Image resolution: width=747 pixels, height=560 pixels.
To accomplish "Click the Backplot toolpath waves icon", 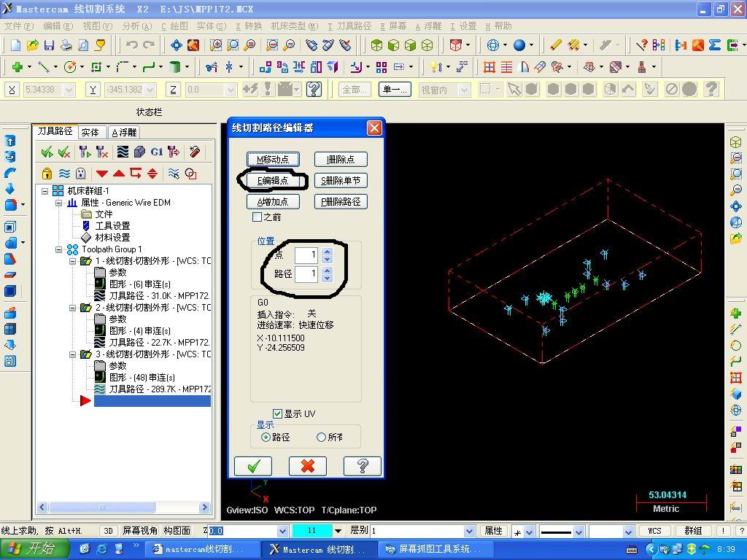I will 123,152.
